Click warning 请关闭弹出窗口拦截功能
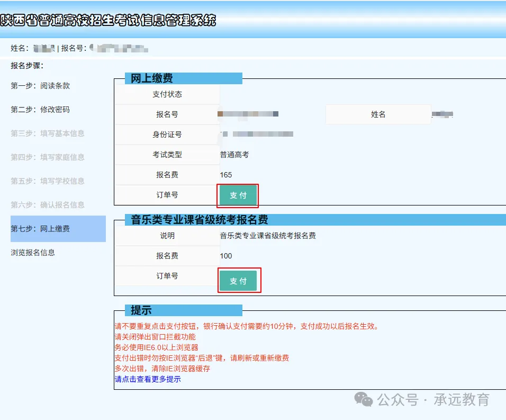This screenshot has width=506, height=420. coord(155,337)
